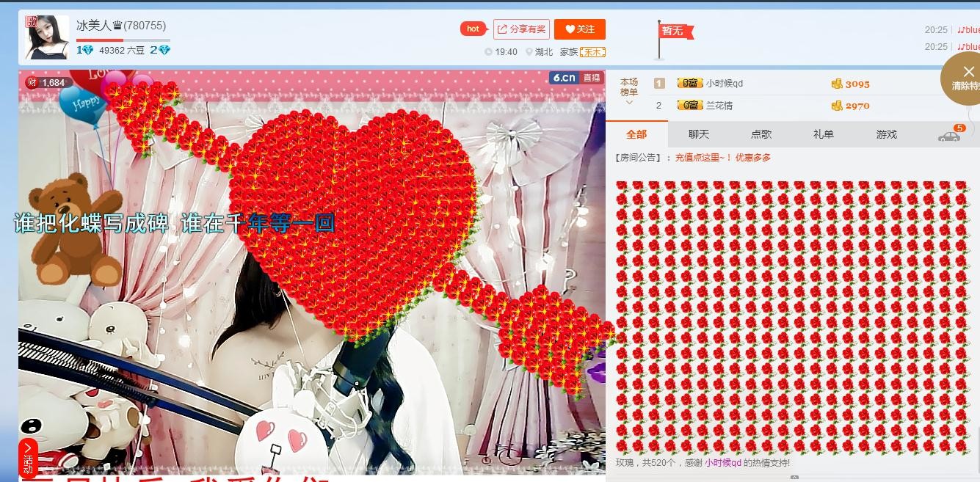Click the 分享有奖 share button
This screenshot has height=482, width=980.
tap(521, 29)
